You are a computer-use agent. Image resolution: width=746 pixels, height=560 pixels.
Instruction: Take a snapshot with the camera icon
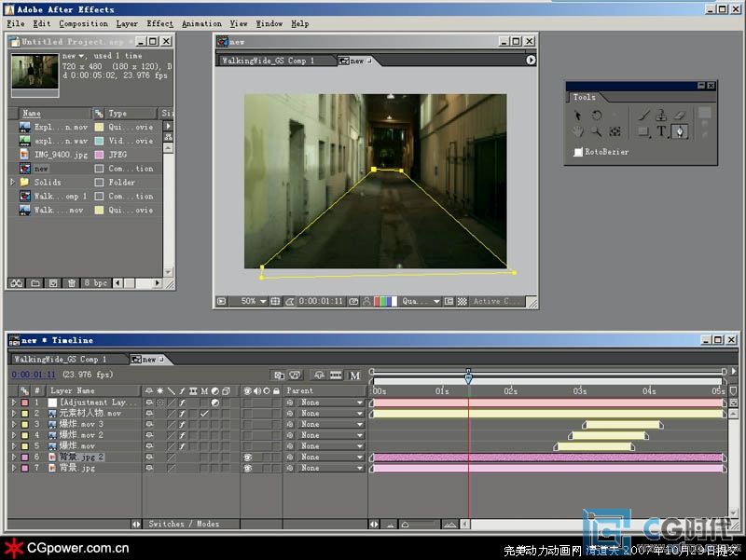[353, 301]
